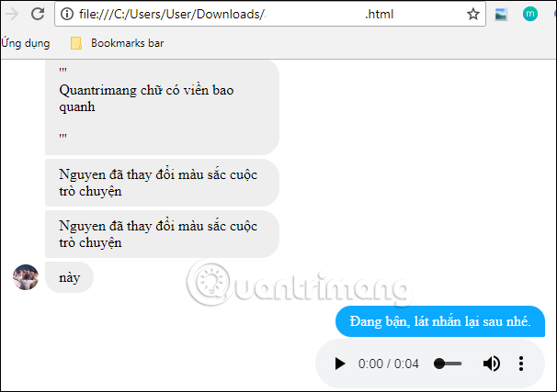Open the picture extension icon

[501, 14]
